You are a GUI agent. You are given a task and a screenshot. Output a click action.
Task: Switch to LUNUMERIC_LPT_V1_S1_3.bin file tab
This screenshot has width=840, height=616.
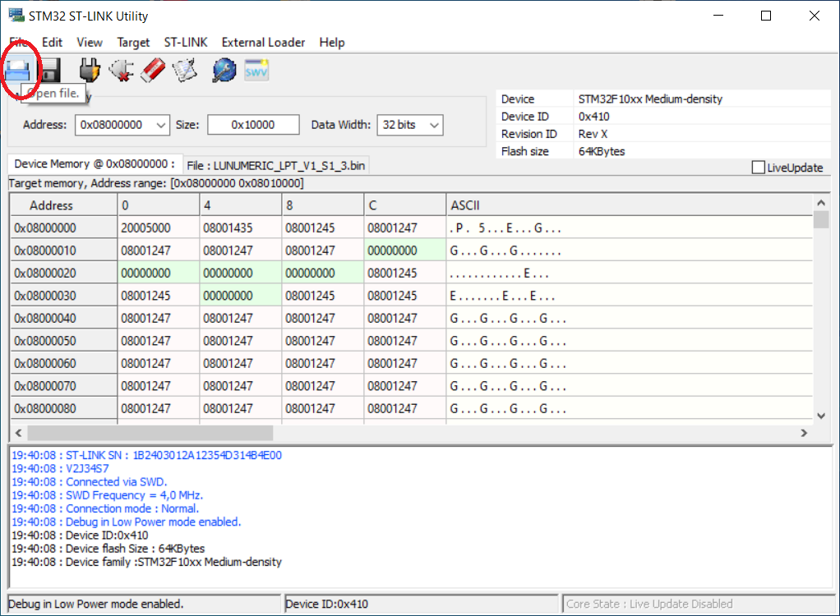pyautogui.click(x=275, y=165)
